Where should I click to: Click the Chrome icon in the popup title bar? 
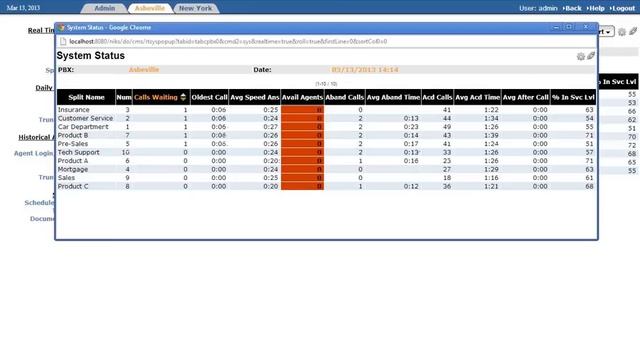click(62, 27)
